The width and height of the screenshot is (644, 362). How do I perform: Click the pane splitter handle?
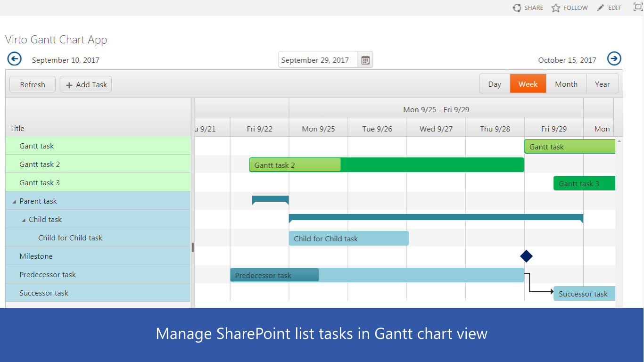click(x=193, y=247)
